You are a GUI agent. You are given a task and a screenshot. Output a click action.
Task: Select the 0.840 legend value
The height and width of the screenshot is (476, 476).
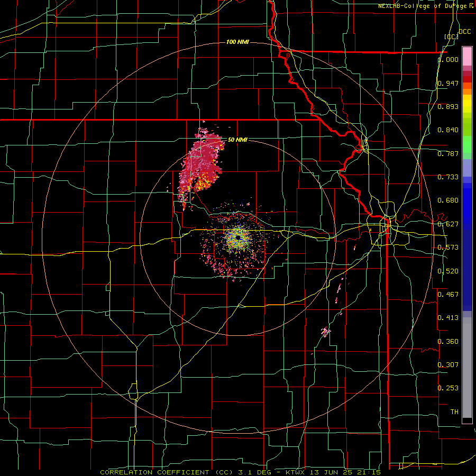[x=448, y=130]
